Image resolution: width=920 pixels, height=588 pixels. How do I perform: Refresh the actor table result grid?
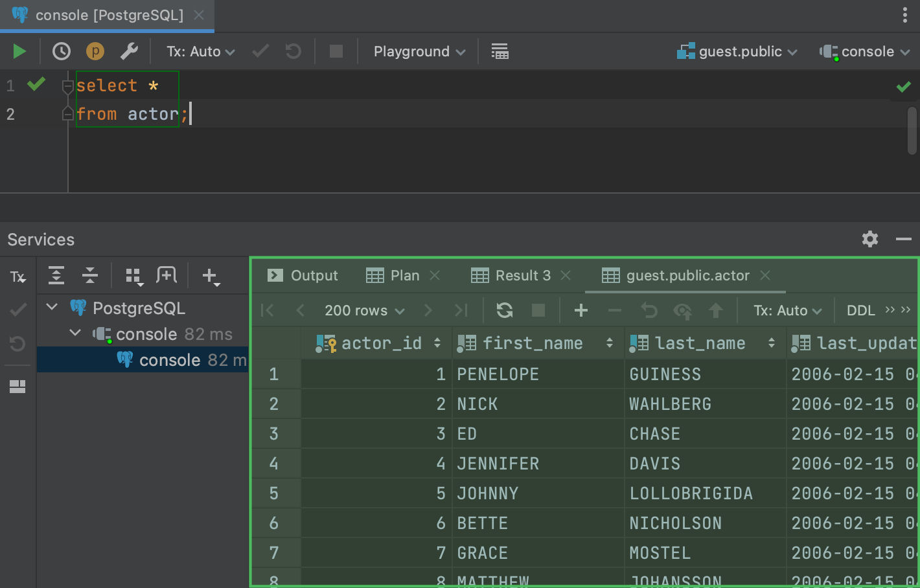[504, 310]
